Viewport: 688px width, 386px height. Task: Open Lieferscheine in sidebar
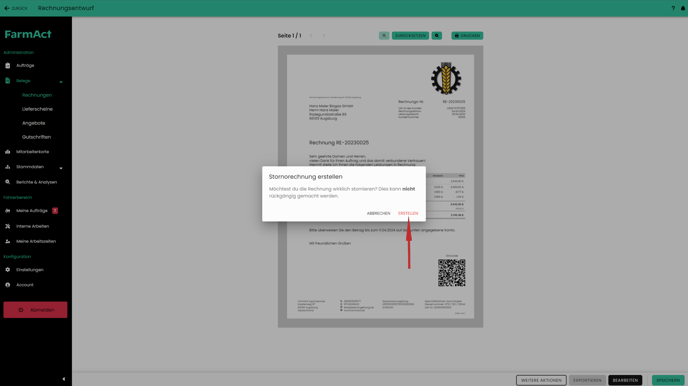37,109
